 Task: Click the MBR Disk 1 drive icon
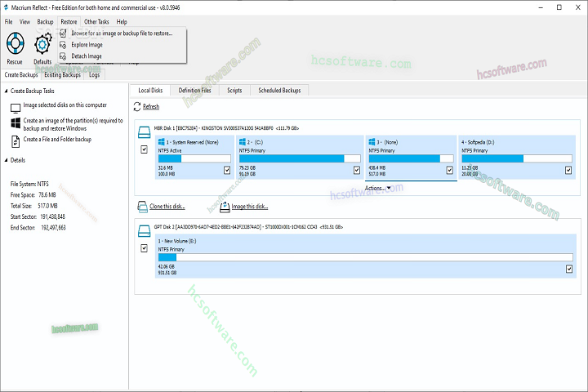pos(144,132)
